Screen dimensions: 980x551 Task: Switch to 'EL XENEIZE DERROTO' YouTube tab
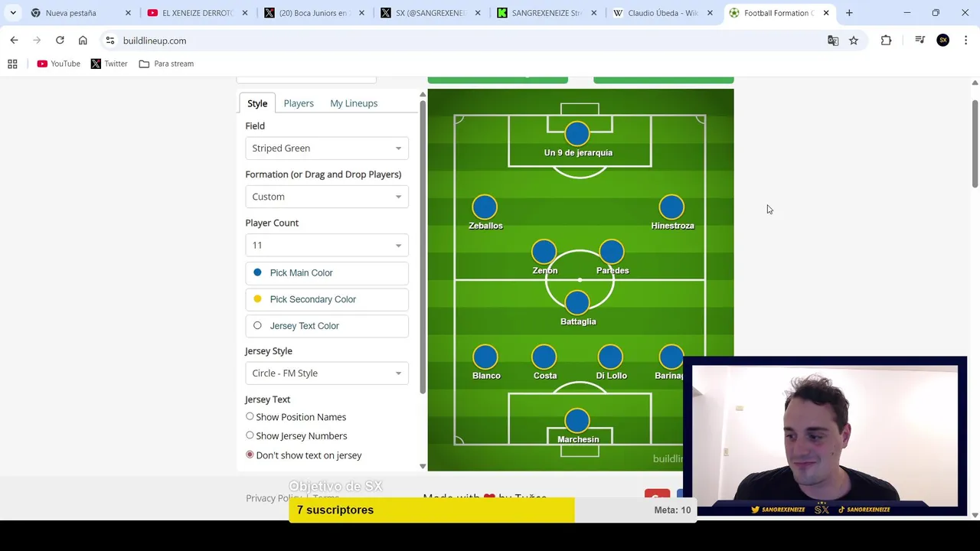[198, 13]
